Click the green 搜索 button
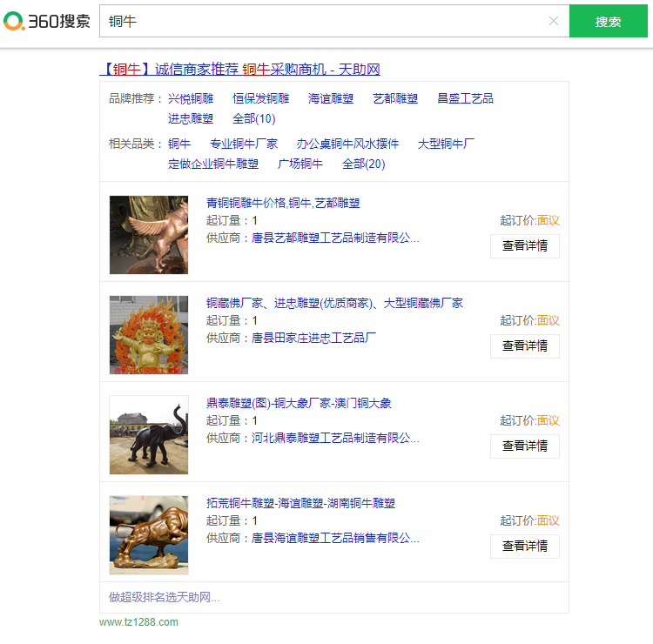653x644 pixels. pyautogui.click(x=608, y=21)
